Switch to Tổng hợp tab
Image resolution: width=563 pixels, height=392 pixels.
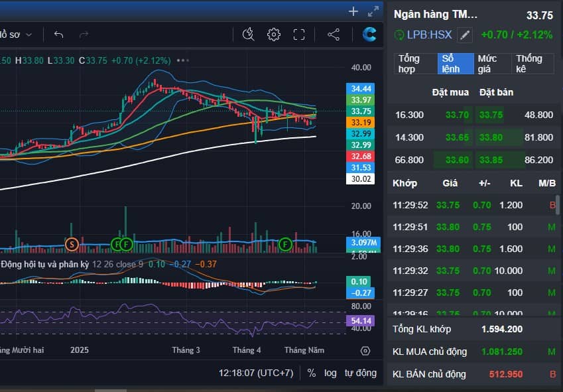pyautogui.click(x=415, y=64)
